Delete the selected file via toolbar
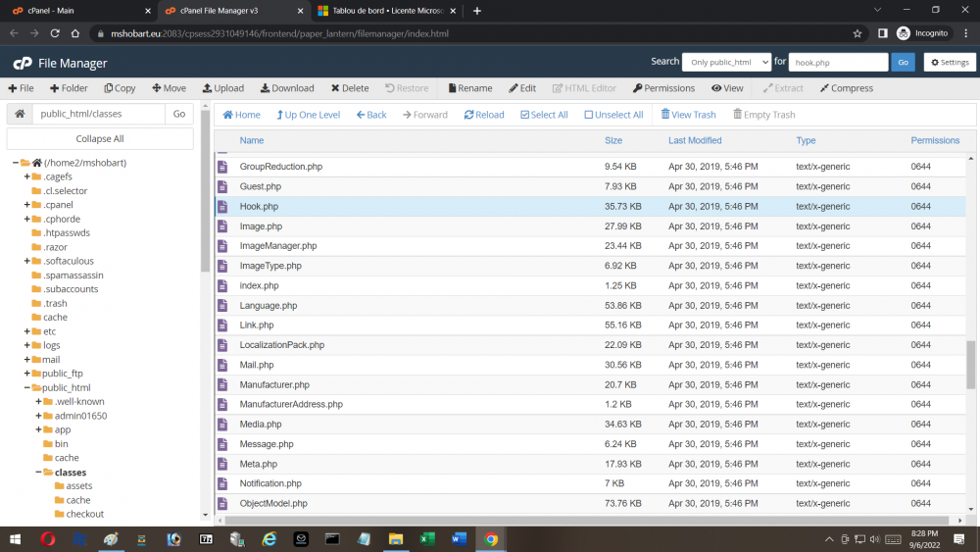The height and width of the screenshot is (552, 980). pos(350,88)
